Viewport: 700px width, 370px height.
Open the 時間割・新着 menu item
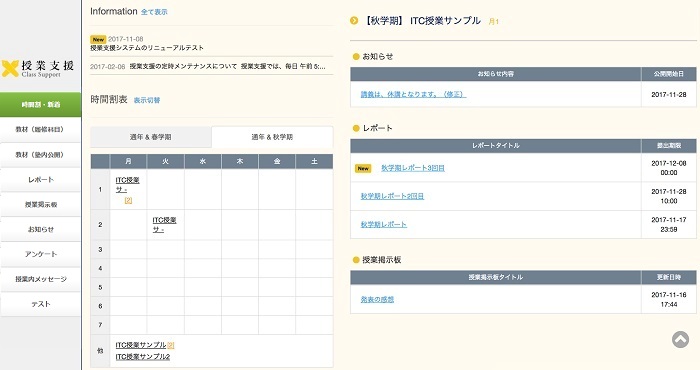[x=41, y=104]
